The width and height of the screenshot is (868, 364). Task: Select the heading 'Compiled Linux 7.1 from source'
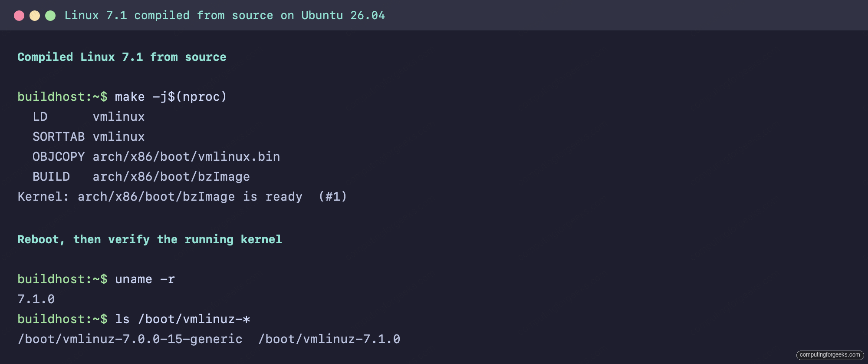[x=122, y=57]
